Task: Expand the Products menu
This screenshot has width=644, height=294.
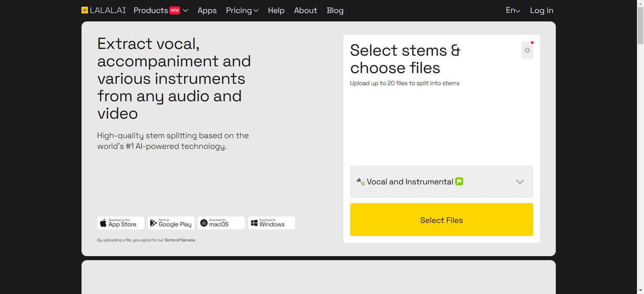Action: coord(160,10)
